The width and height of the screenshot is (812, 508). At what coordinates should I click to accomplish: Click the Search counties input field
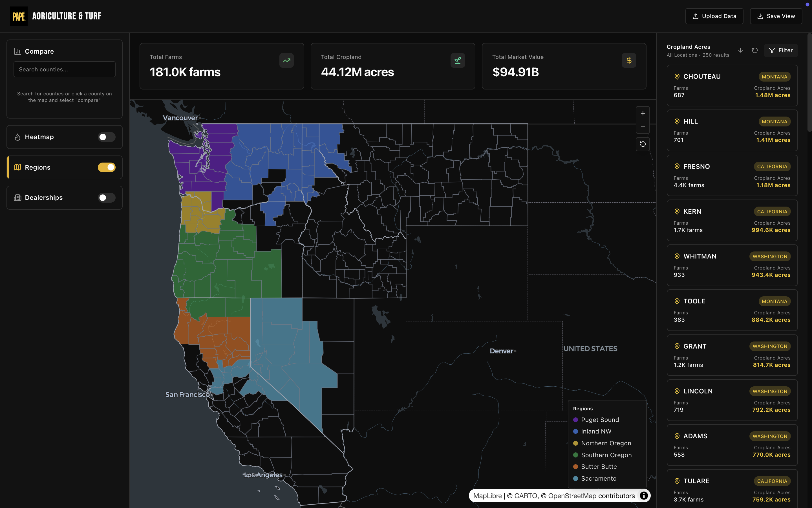[64, 69]
